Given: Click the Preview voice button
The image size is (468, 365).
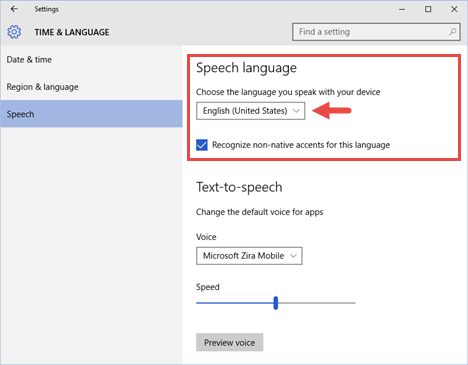Looking at the screenshot, I should pyautogui.click(x=229, y=342).
